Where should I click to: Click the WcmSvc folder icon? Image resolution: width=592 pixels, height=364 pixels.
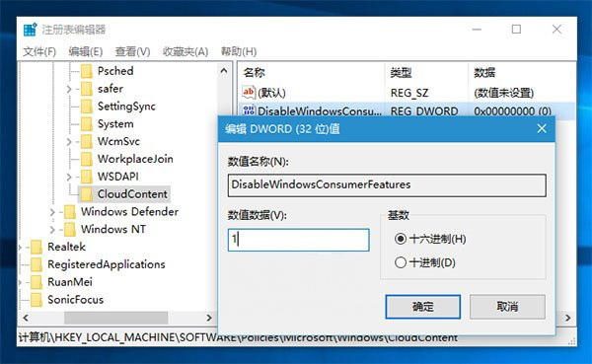[87, 142]
